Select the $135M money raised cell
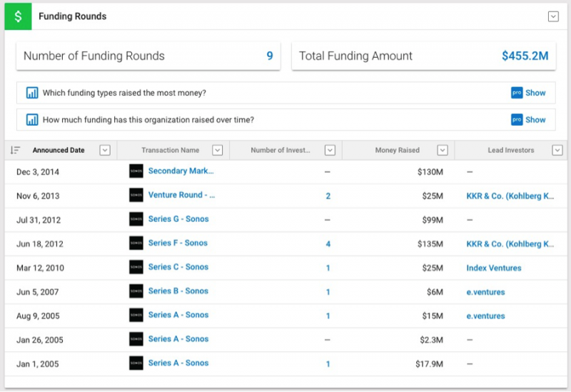The height and width of the screenshot is (392, 571). (430, 244)
